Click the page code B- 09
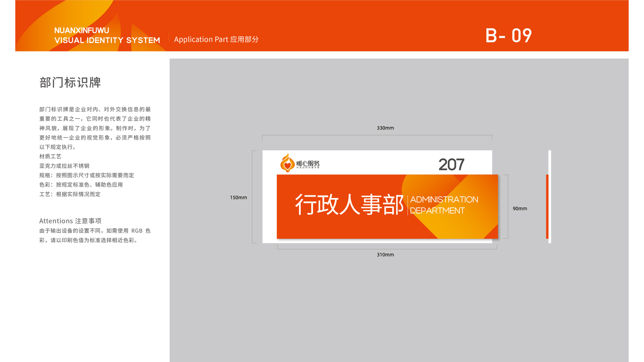Image resolution: width=644 pixels, height=362 pixels. [509, 36]
